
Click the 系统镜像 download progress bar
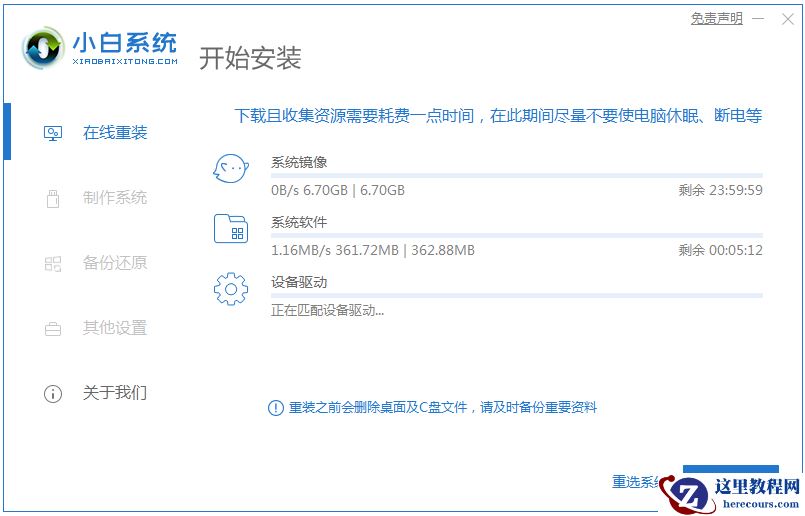click(x=516, y=176)
